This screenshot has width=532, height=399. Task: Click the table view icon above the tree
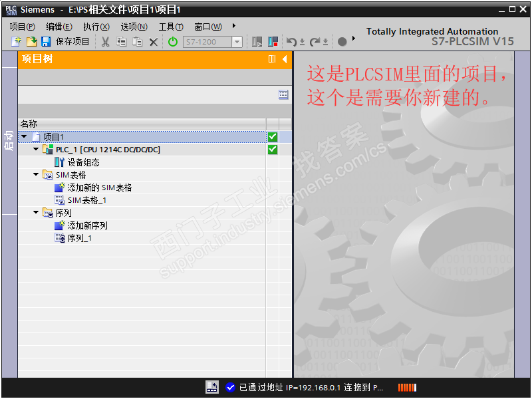click(283, 94)
